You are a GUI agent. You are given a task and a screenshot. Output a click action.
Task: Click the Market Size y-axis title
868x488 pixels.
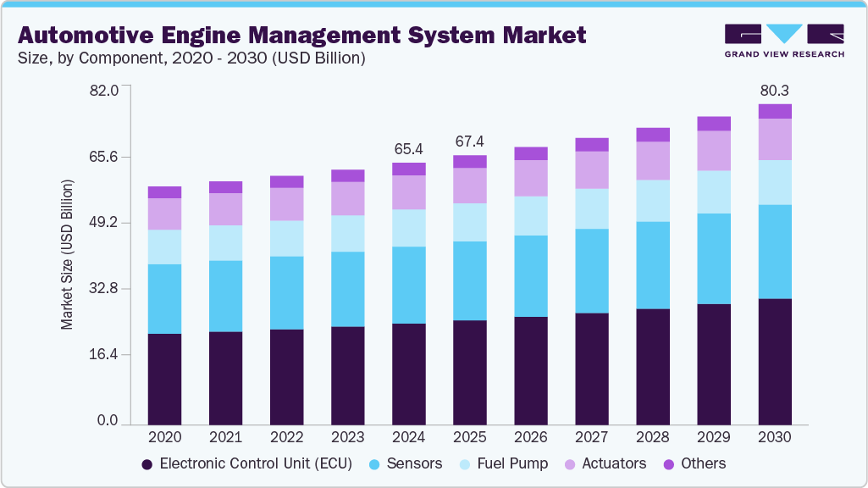(x=67, y=254)
